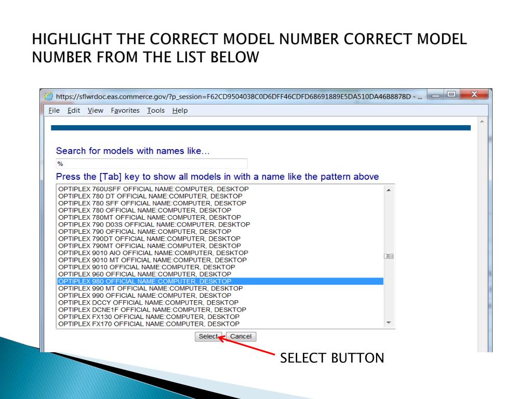Select OPTIPLEX 790DT entry

pos(220,239)
